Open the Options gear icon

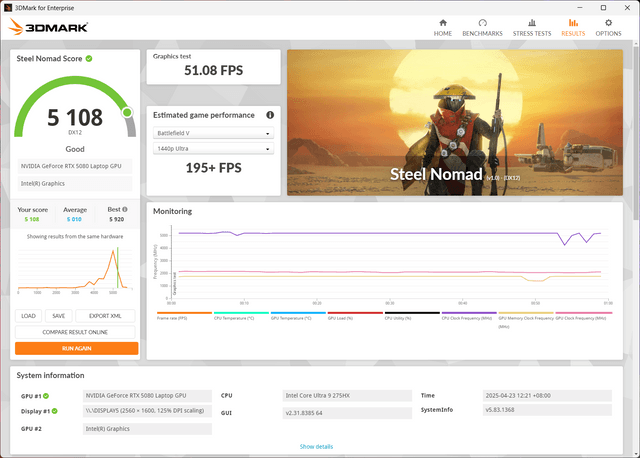[608, 23]
